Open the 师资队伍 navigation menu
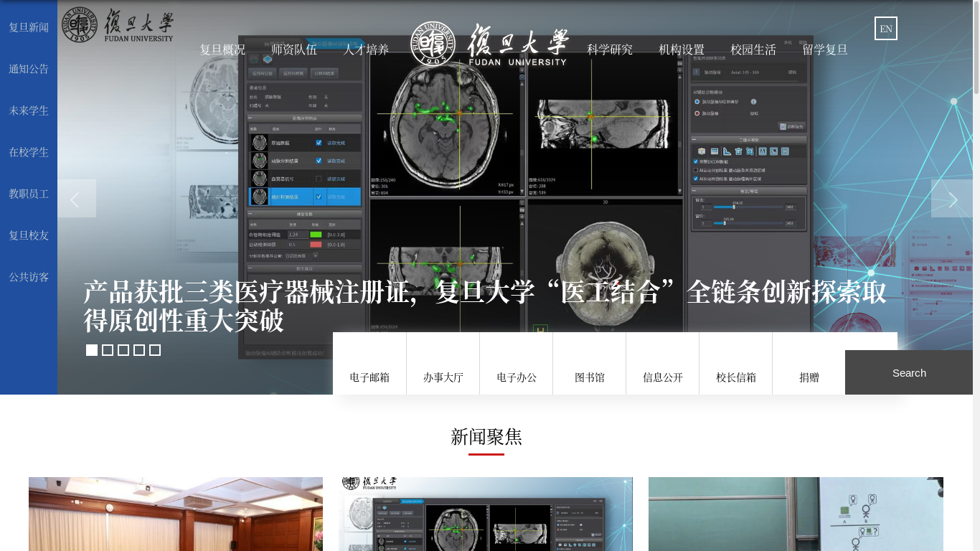The image size is (980, 551). 294,50
